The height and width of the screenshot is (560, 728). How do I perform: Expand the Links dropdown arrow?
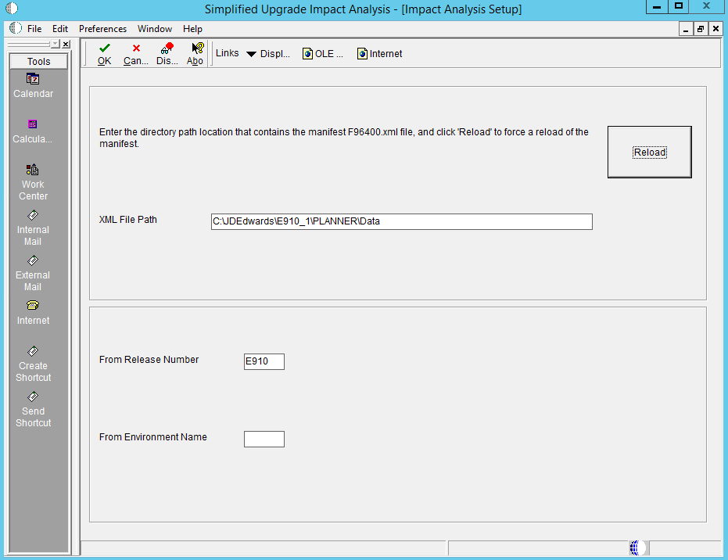(251, 54)
